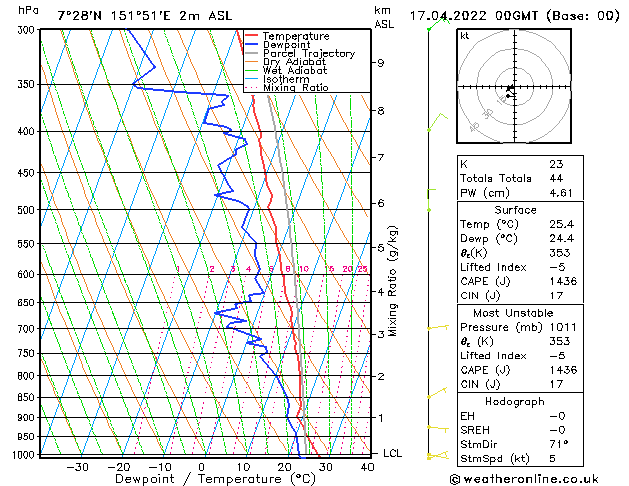
Task: Click the 'hPa' axis unit label
Action: (x=28, y=10)
